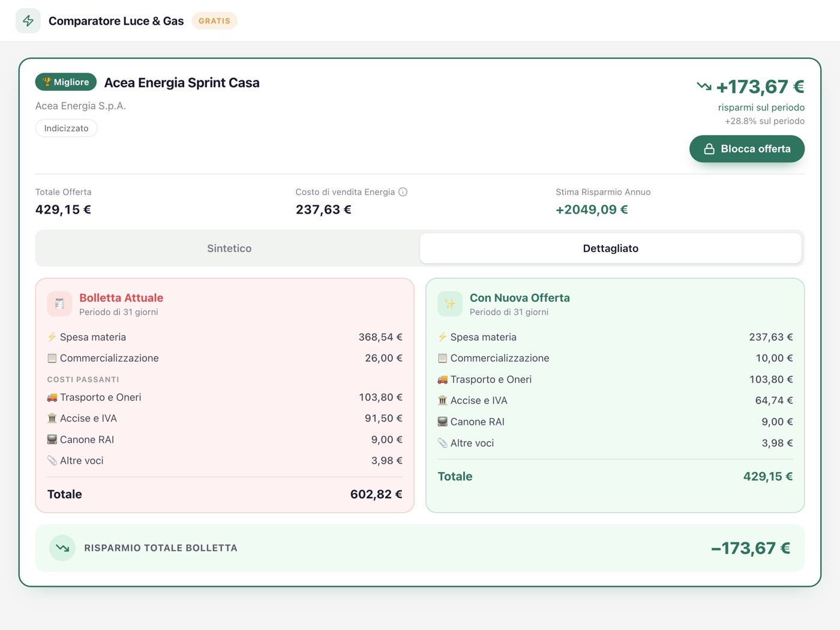Click the Bolletta Attuale heading
The width and height of the screenshot is (840, 630).
[121, 298]
